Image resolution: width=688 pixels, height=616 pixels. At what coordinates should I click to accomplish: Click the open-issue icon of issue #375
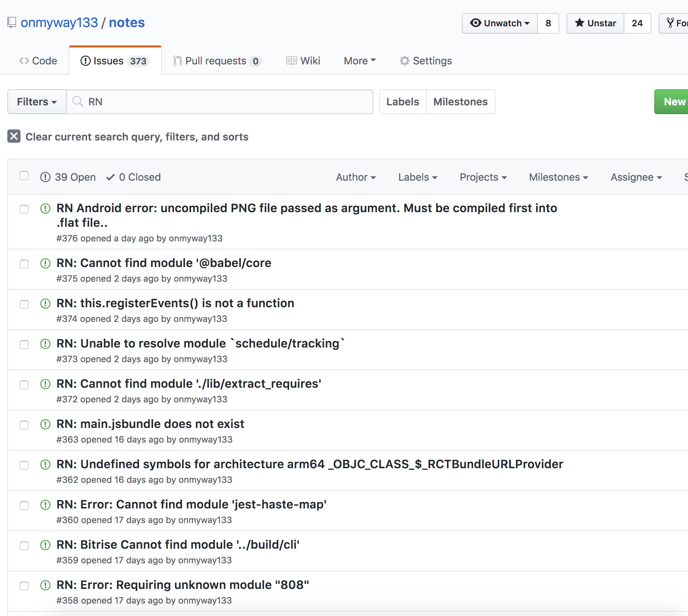[45, 263]
